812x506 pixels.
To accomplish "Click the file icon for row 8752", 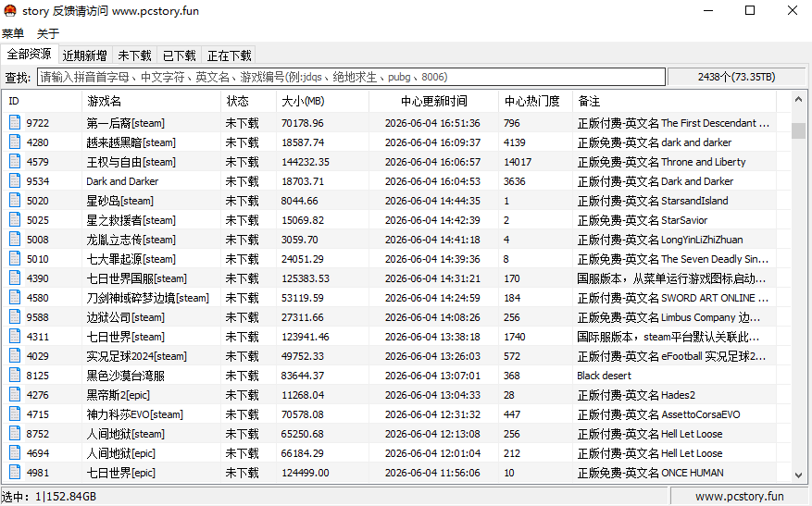I will coord(15,433).
